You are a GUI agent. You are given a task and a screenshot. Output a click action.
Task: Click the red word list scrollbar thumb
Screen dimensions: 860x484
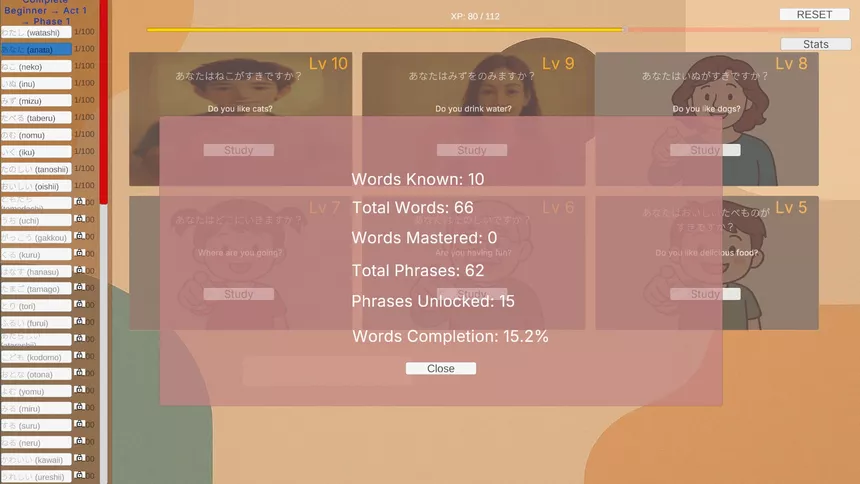pyautogui.click(x=104, y=102)
